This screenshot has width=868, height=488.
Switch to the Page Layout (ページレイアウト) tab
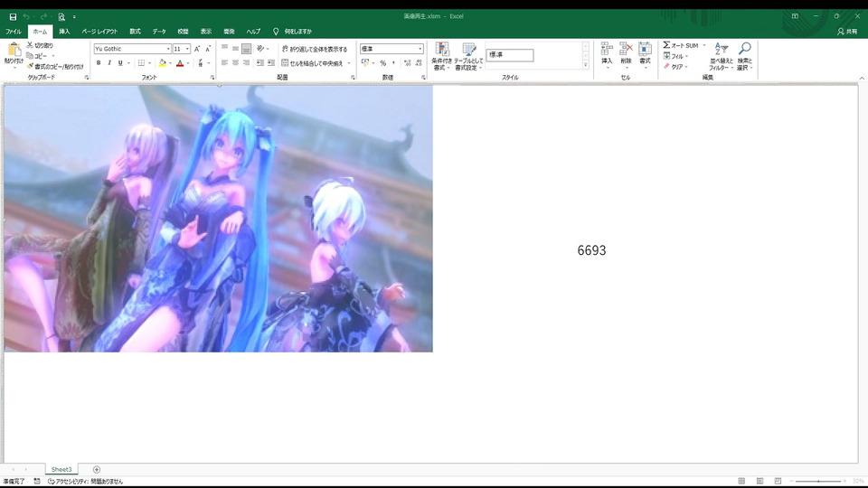(x=99, y=32)
